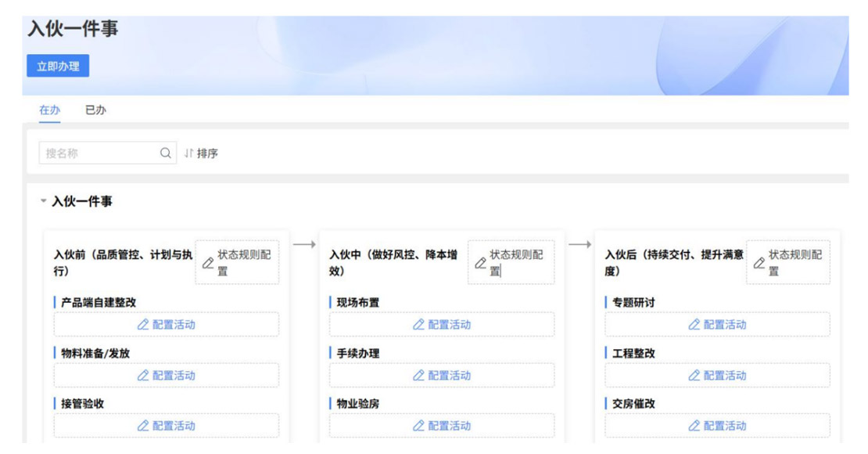Click 配置活动 under 接管验收
This screenshot has height=454, width=868.
pos(167,426)
